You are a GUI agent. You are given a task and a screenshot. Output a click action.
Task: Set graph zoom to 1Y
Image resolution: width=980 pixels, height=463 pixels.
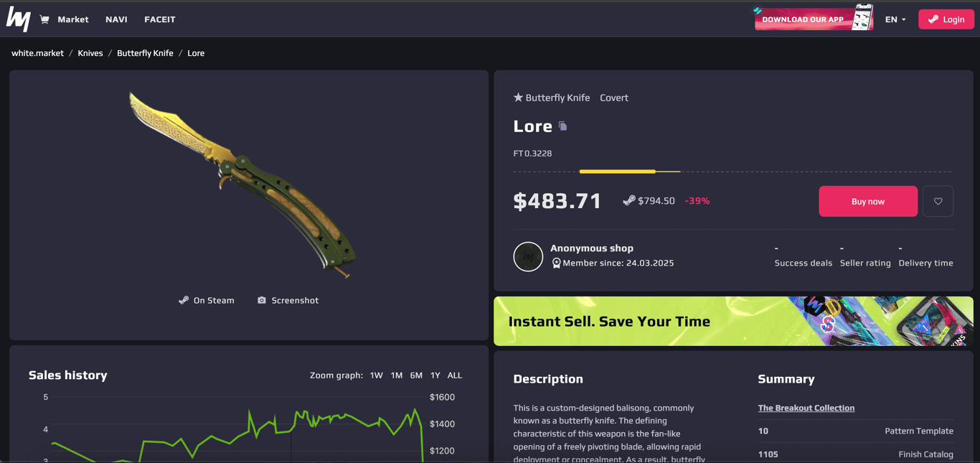435,375
